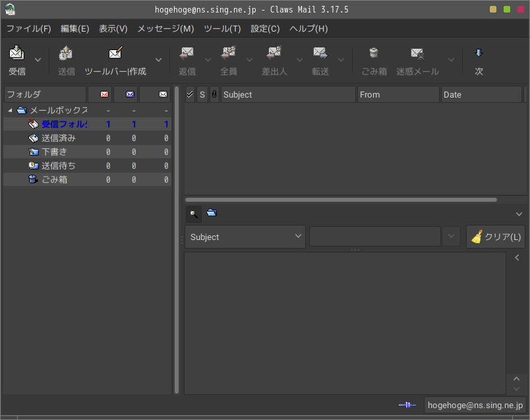Open the Subject search type combo box
Image resolution: width=530 pixels, height=420 pixels.
click(x=245, y=237)
